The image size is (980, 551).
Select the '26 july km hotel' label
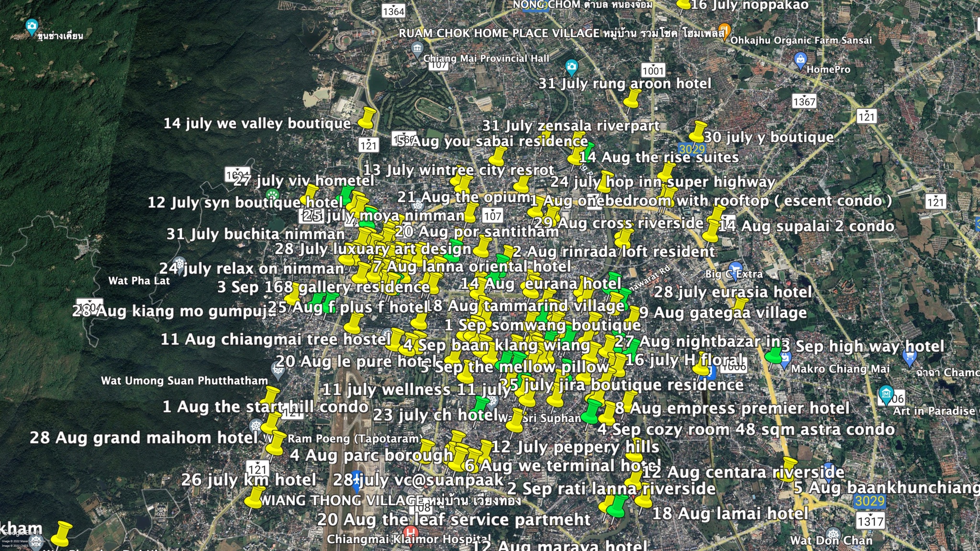[249, 480]
